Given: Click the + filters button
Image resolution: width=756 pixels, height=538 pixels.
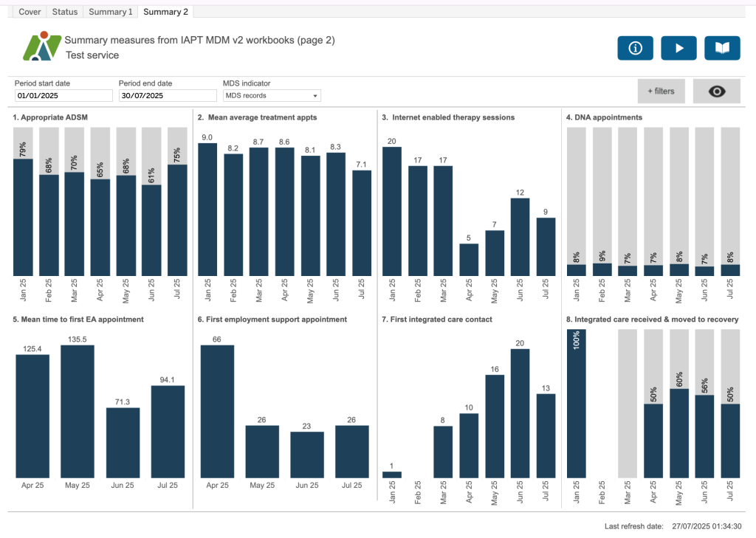Looking at the screenshot, I should click(x=661, y=91).
